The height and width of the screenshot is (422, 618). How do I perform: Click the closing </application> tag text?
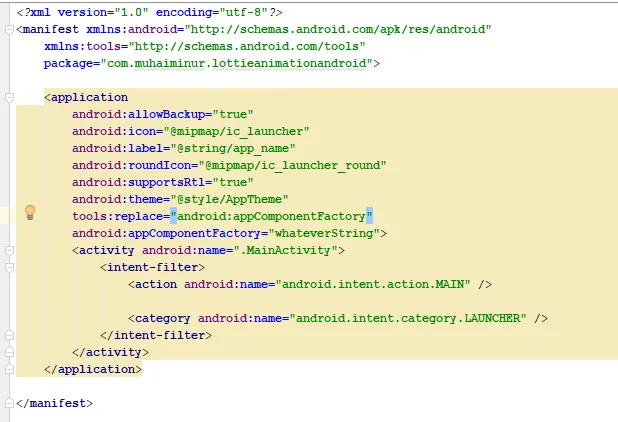[x=93, y=369]
